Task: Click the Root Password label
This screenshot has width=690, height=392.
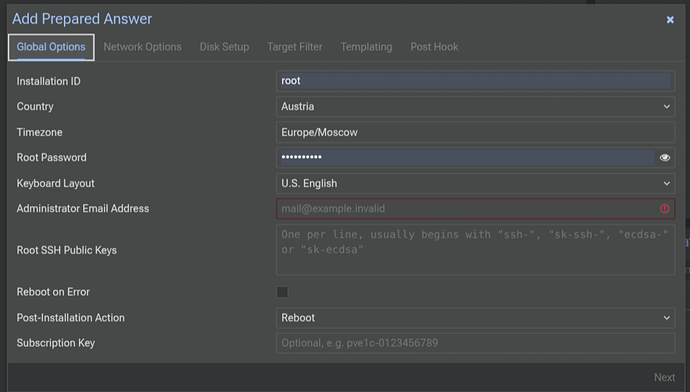Action: (x=51, y=158)
